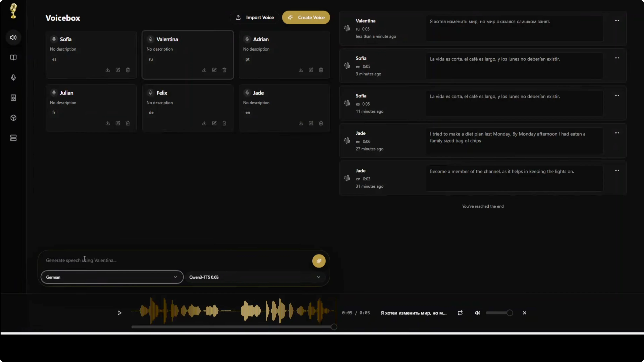Toggle loop playback in the audio player
This screenshot has width=644, height=362.
click(x=460, y=313)
